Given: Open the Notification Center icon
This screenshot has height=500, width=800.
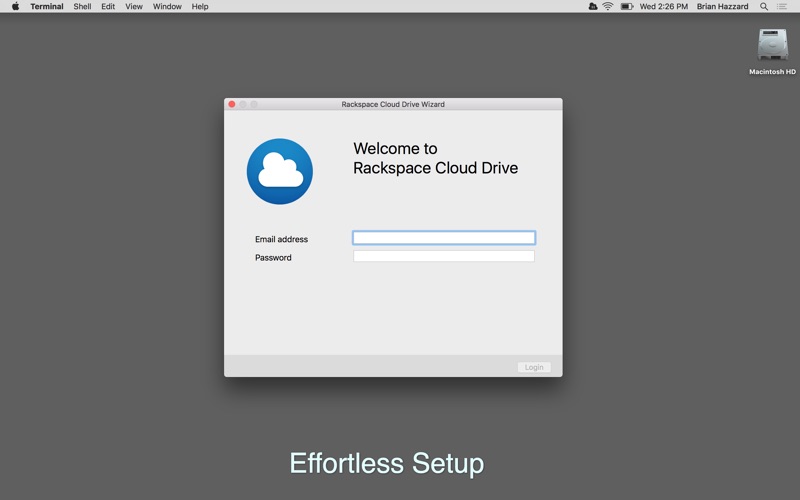Looking at the screenshot, I should click(781, 6).
